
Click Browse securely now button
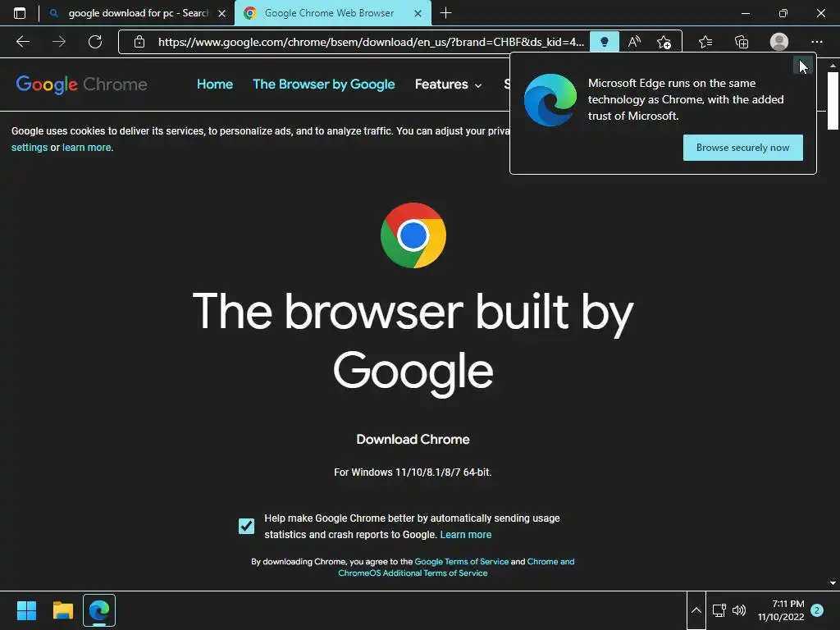[x=742, y=148]
